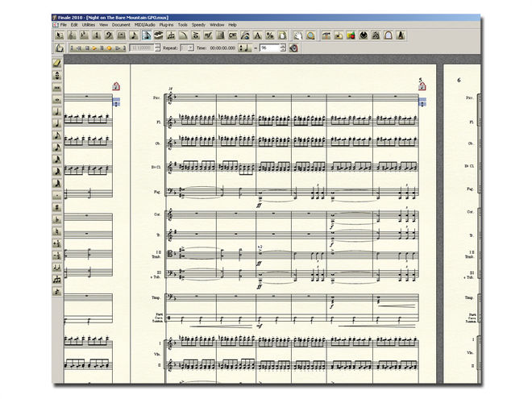Pick the half note duration

[x=57, y=111]
